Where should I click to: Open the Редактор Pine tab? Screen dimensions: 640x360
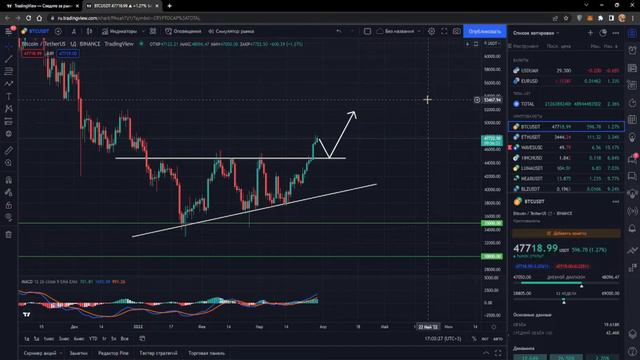coord(113,353)
